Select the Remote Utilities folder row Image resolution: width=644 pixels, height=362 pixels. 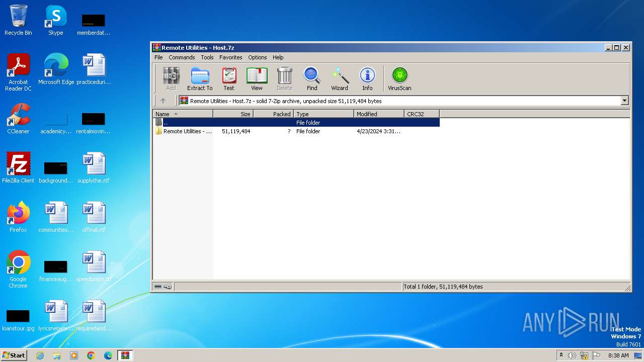(x=296, y=131)
